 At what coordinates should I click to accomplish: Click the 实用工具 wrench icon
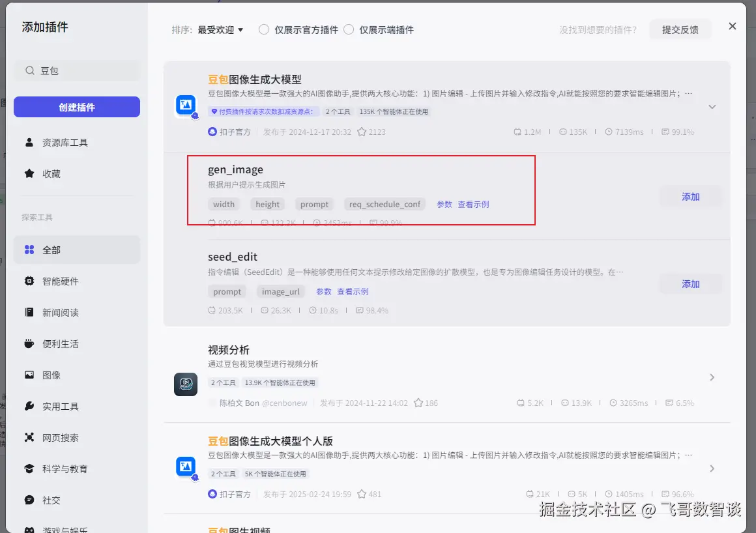click(x=29, y=406)
